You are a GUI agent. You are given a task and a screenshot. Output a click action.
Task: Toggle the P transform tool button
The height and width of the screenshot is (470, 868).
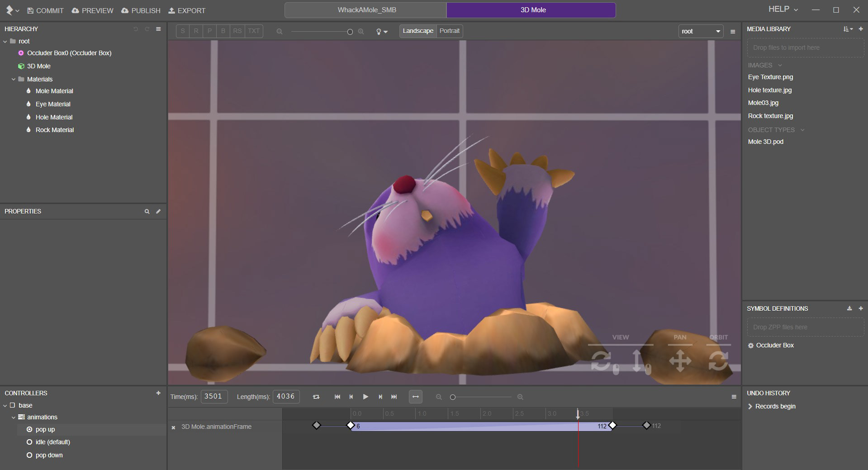209,31
